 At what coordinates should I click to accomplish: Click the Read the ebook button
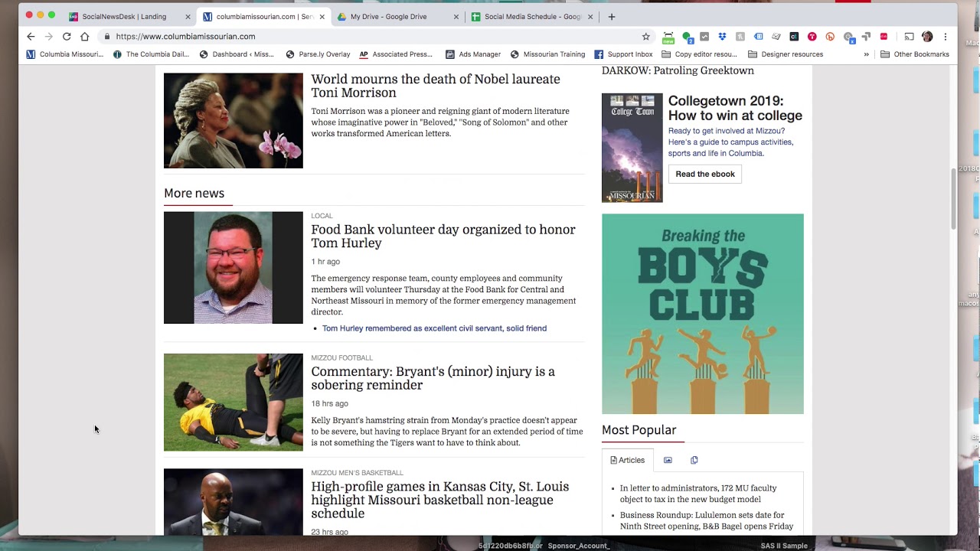[705, 174]
